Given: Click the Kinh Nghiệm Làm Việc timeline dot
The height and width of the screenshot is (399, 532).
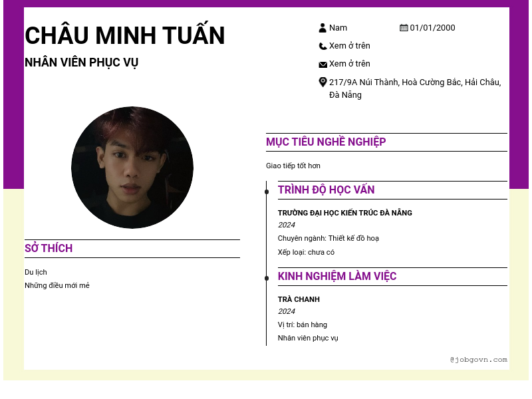Looking at the screenshot, I should [267, 278].
